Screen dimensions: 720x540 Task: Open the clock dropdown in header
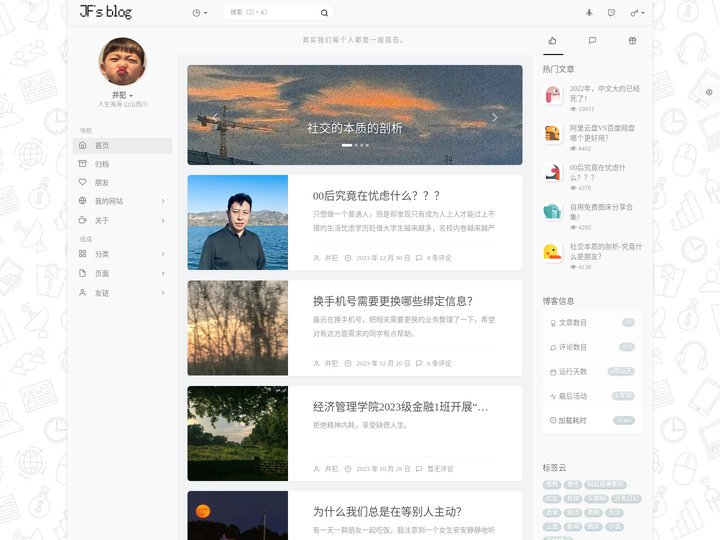[199, 13]
